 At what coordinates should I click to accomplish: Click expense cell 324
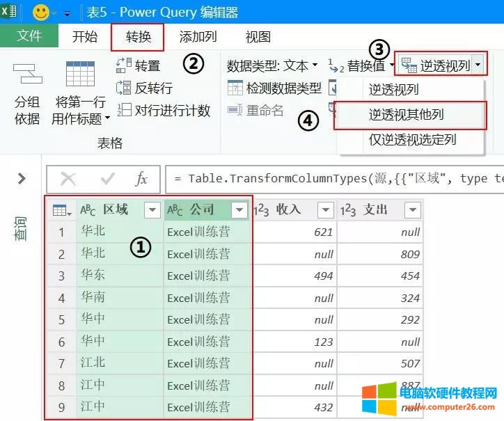tap(380, 298)
